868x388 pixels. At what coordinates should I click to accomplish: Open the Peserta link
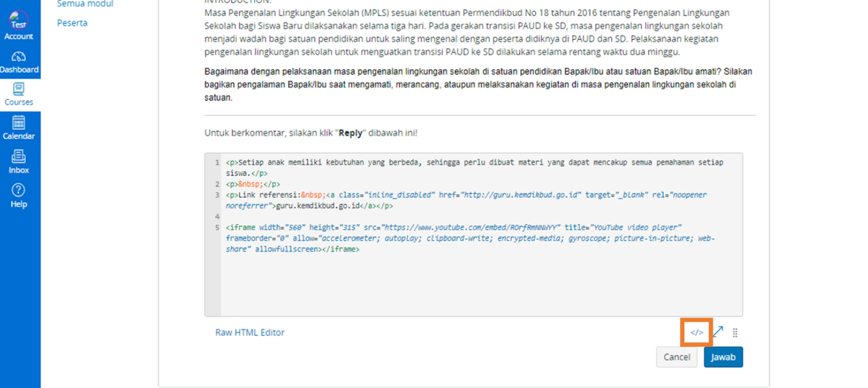click(x=72, y=23)
